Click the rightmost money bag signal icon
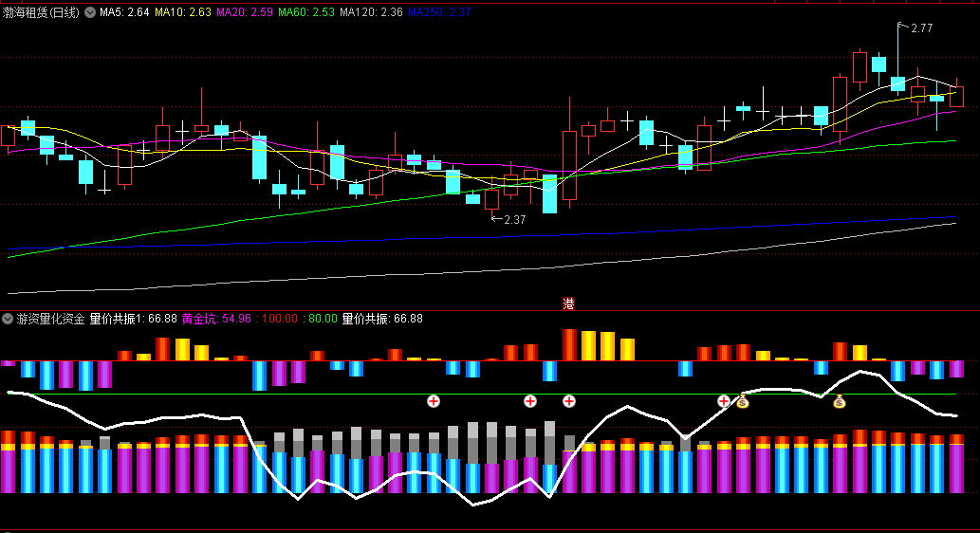 click(840, 402)
